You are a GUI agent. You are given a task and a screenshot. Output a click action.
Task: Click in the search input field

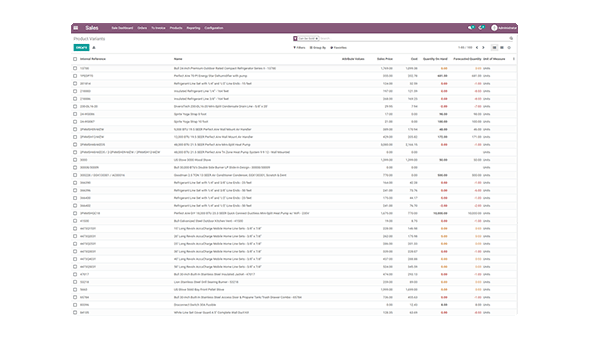click(414, 38)
